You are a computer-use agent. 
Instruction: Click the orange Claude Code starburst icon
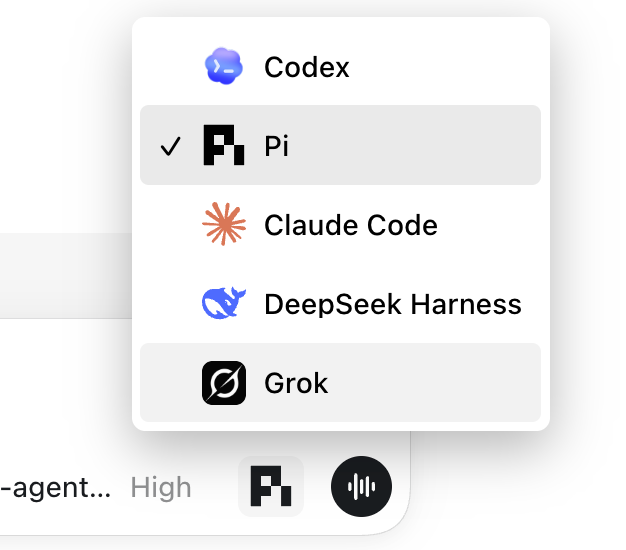pos(224,224)
